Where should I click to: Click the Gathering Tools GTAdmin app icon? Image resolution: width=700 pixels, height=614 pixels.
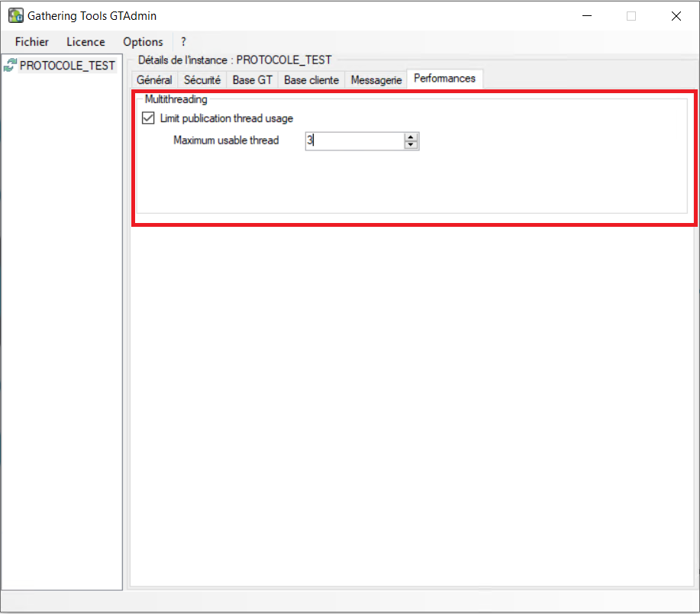pyautogui.click(x=15, y=15)
